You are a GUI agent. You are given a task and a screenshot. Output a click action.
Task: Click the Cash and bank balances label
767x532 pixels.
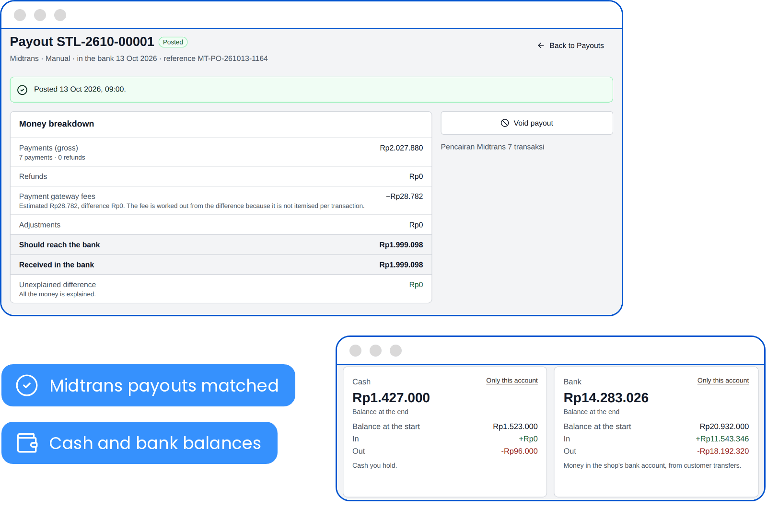[x=155, y=443]
